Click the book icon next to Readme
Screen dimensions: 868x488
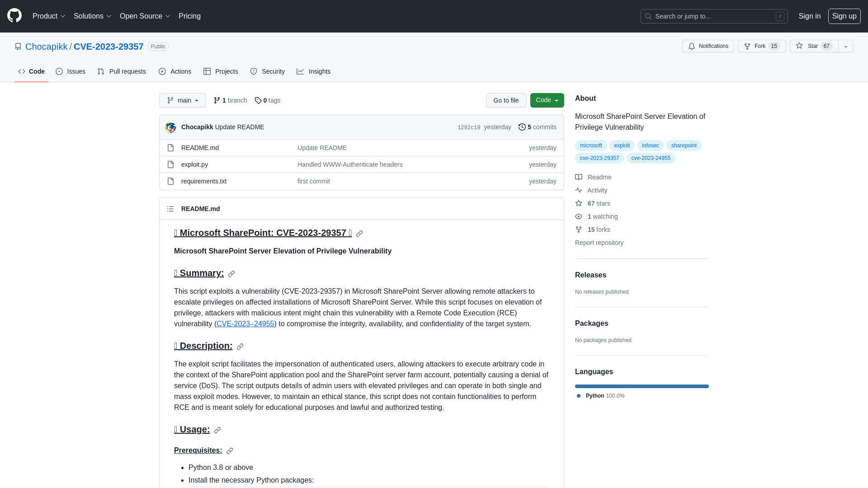pyautogui.click(x=579, y=177)
